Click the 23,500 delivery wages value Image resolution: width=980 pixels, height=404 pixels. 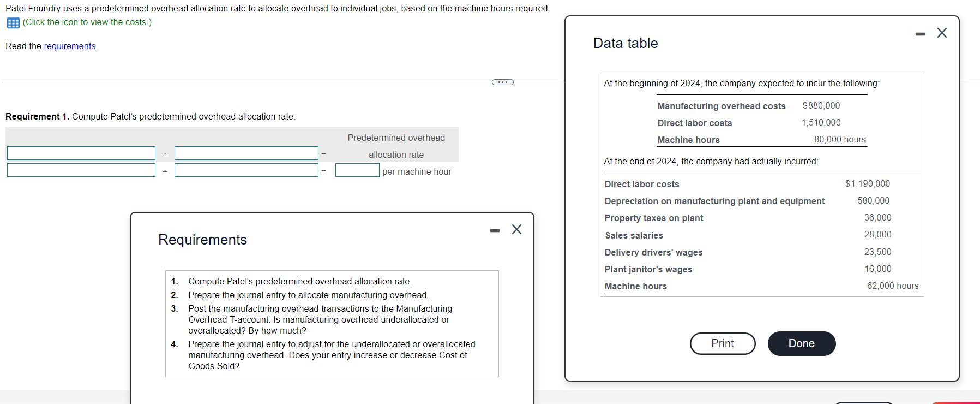coord(878,252)
